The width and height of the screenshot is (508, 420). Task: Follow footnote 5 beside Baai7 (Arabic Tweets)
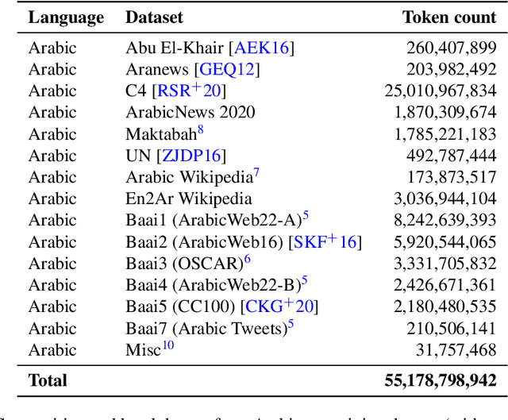pos(291,323)
